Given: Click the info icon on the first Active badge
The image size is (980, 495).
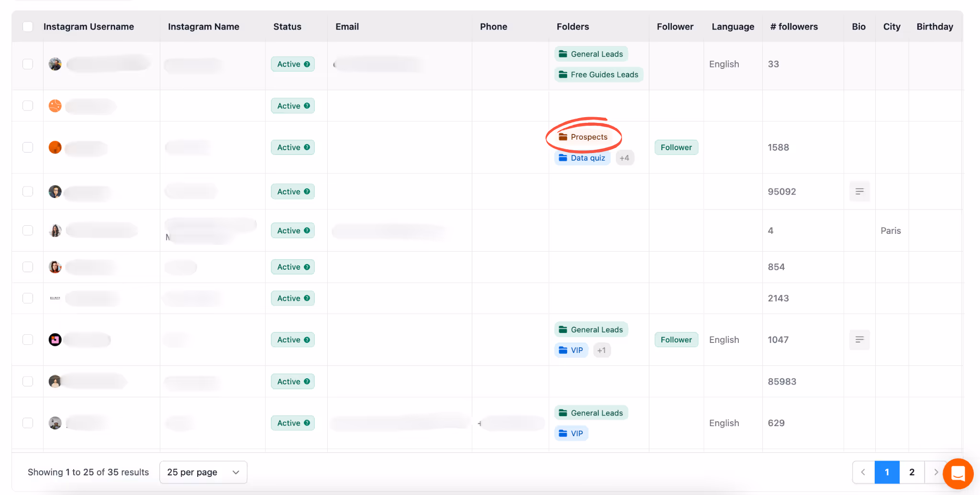Looking at the screenshot, I should [x=308, y=64].
